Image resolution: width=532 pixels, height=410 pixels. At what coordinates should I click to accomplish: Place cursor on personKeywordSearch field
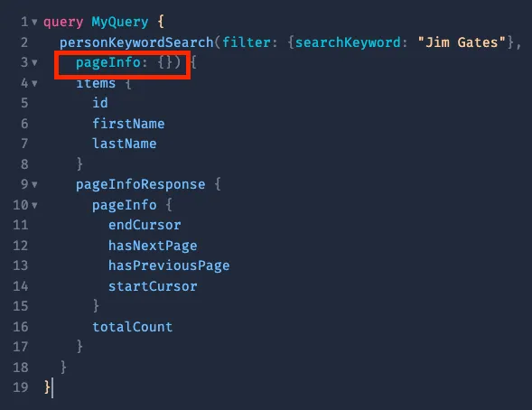[136, 42]
